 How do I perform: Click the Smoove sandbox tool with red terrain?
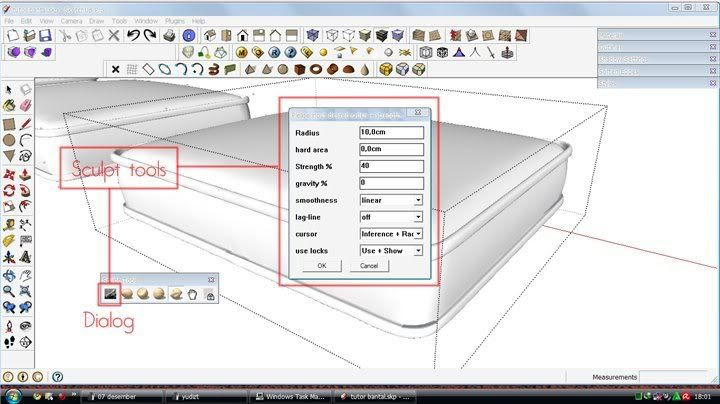[455, 35]
